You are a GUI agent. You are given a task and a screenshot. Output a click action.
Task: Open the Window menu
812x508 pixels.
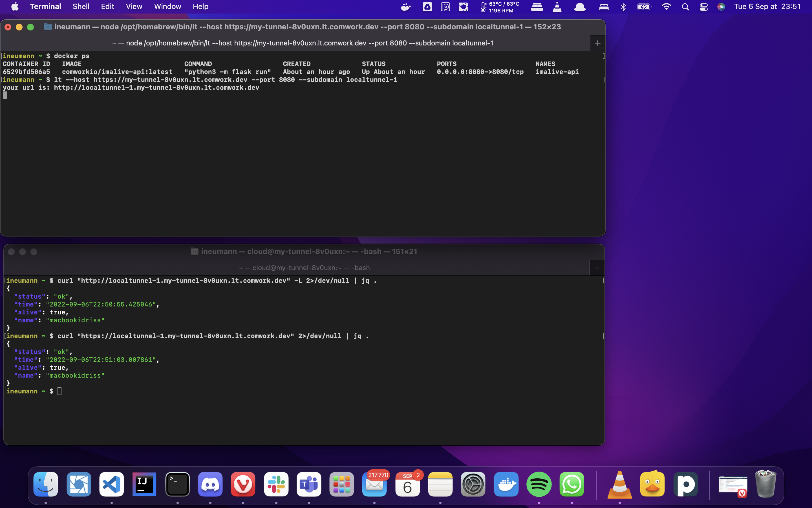tap(167, 6)
